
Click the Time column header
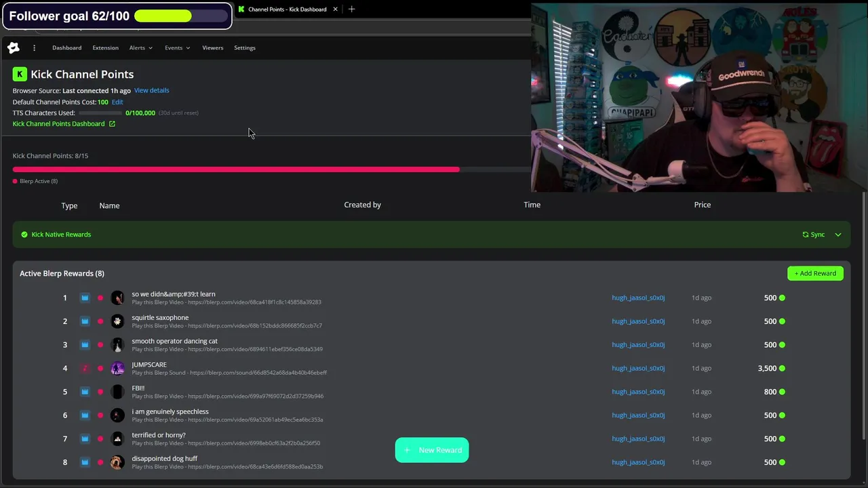point(532,205)
